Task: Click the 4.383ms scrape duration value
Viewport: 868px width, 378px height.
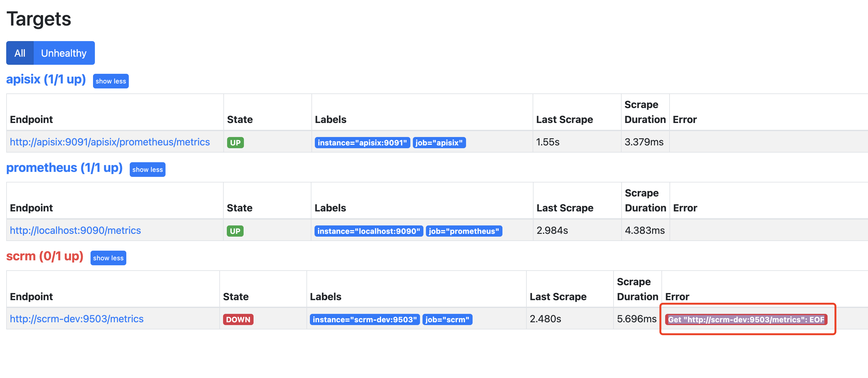Action: (645, 230)
